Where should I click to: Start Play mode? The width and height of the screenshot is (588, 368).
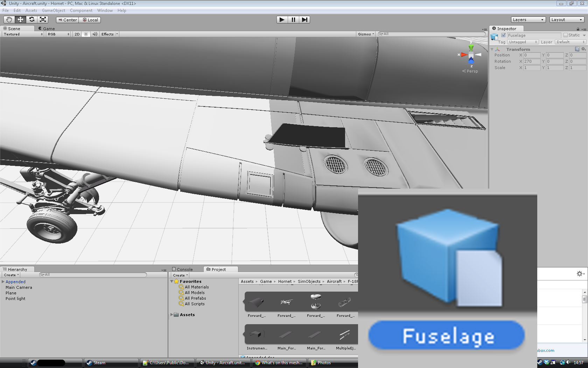click(282, 20)
